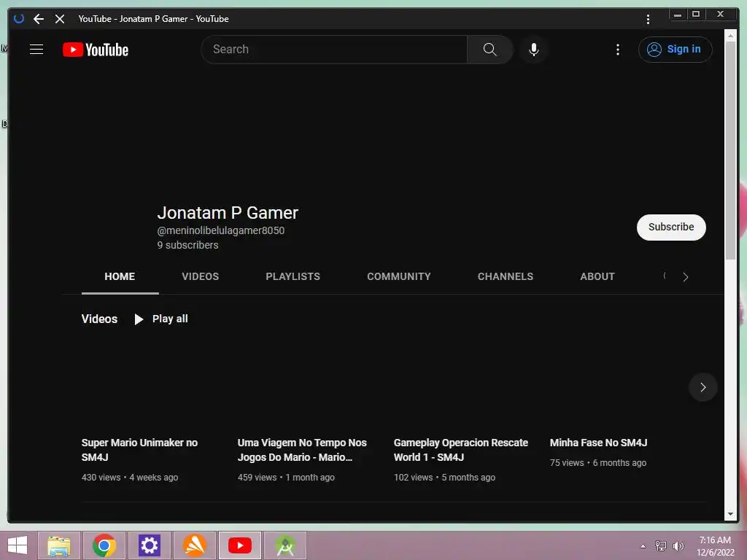Stop loading with the X icon
The image size is (747, 560).
[x=60, y=19]
